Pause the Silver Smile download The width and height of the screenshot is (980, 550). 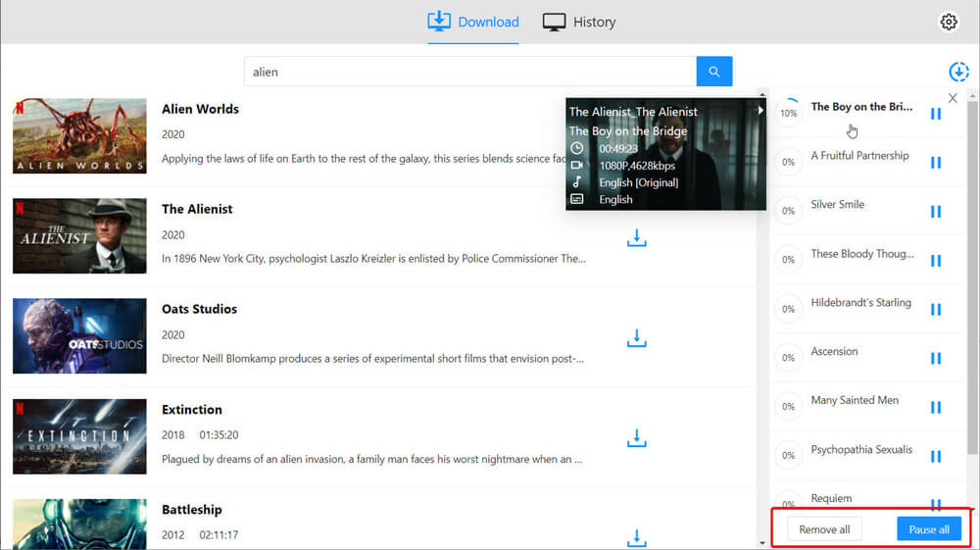[x=935, y=211]
